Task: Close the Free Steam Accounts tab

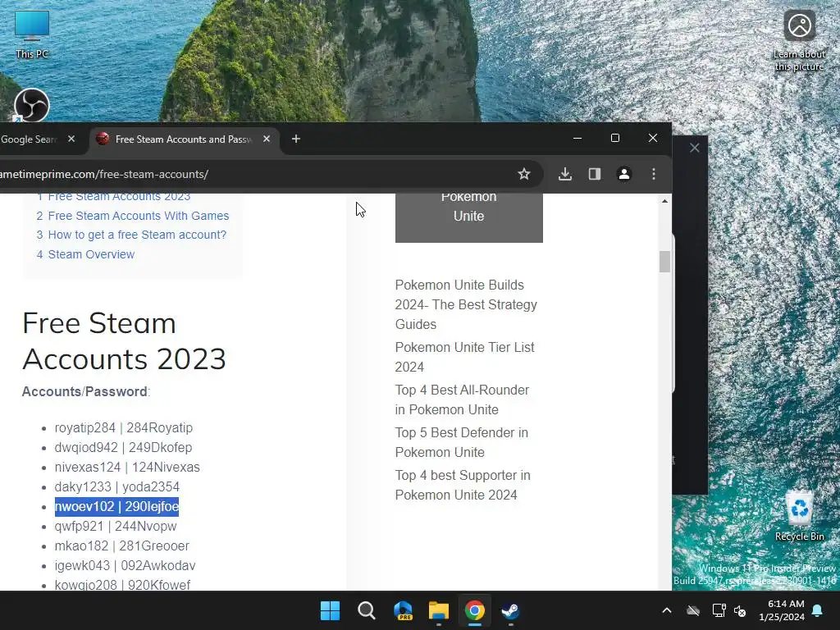Action: point(267,139)
